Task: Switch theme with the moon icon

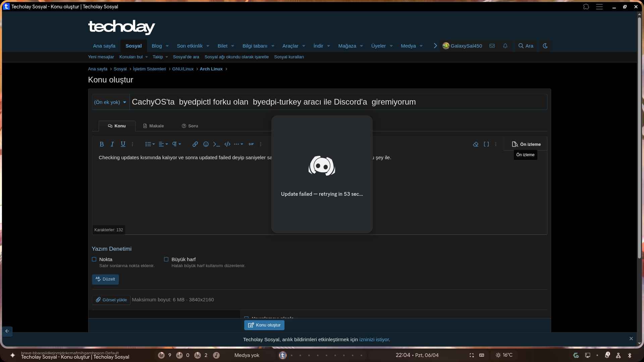Action: (545, 46)
